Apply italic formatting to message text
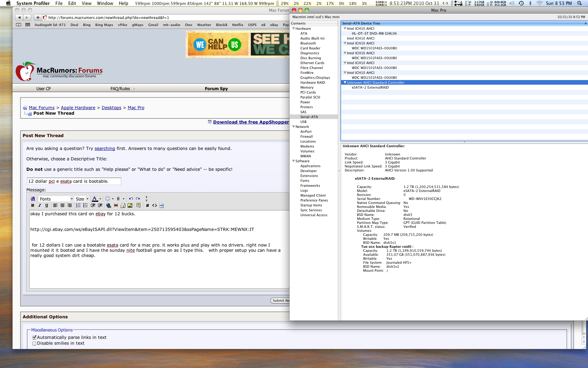This screenshot has width=588, height=368. 40,206
